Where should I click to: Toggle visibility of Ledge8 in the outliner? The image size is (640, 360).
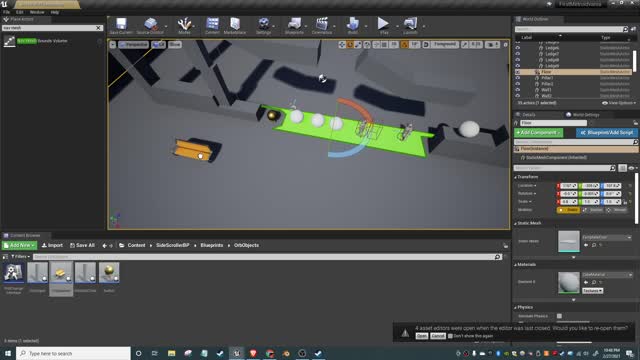518,60
